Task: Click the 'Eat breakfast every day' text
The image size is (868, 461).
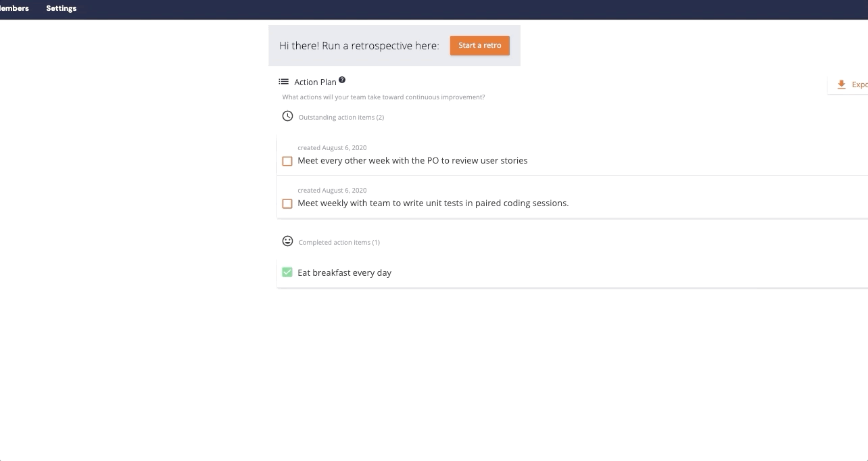Action: [x=344, y=273]
